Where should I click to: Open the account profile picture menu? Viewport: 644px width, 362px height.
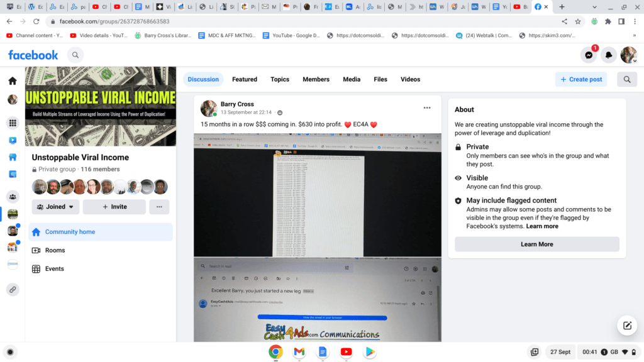pos(628,55)
